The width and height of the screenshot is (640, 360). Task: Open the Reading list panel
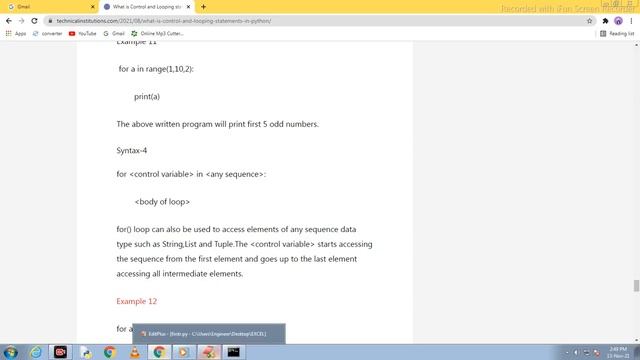(x=617, y=33)
